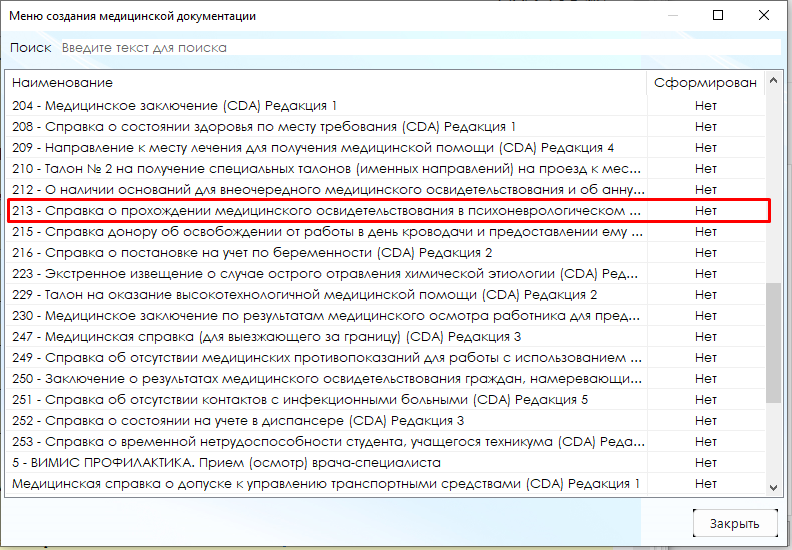The height and width of the screenshot is (550, 792).
Task: Select row '208 - Справка о состоянии здоровья'
Action: pos(386,127)
